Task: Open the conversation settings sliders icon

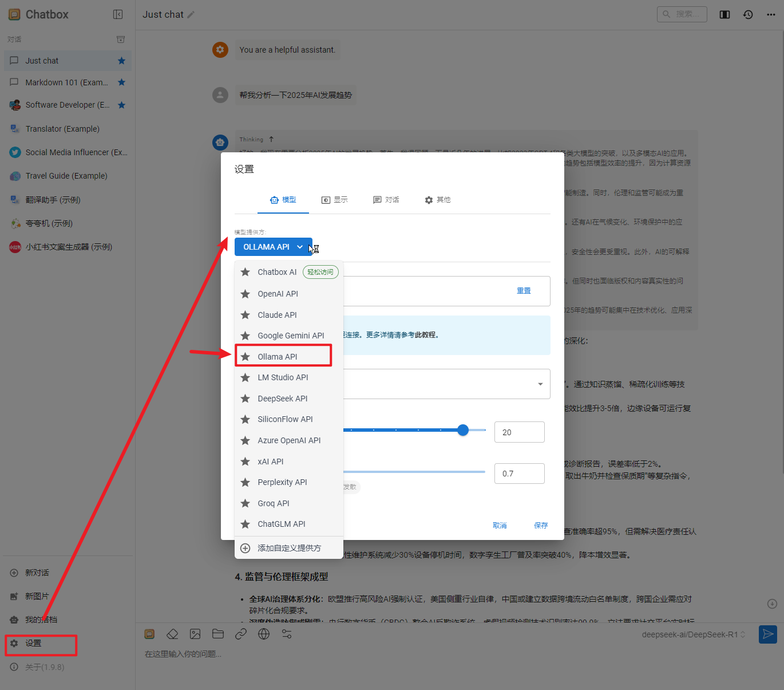Action: click(x=287, y=634)
